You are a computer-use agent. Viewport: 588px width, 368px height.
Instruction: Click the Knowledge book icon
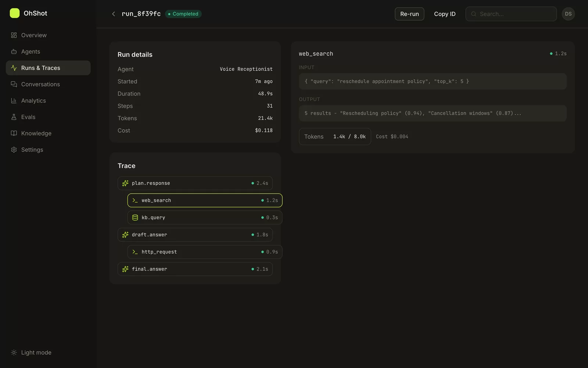click(14, 133)
